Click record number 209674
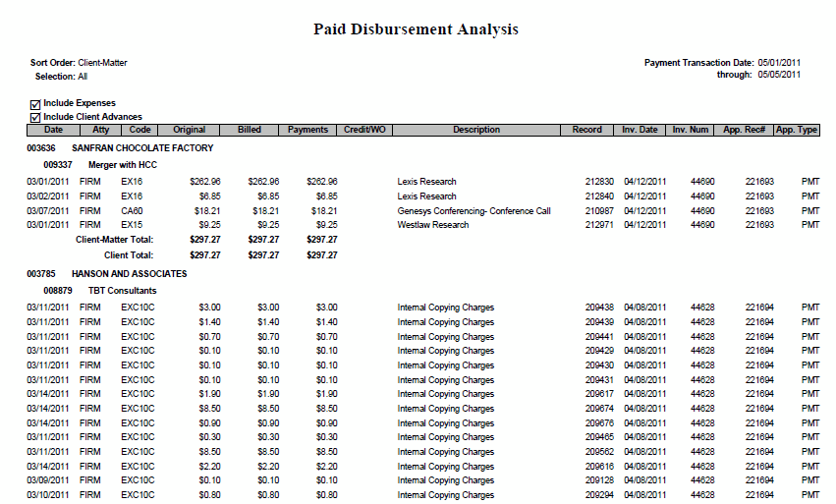The image size is (836, 504). tap(599, 409)
